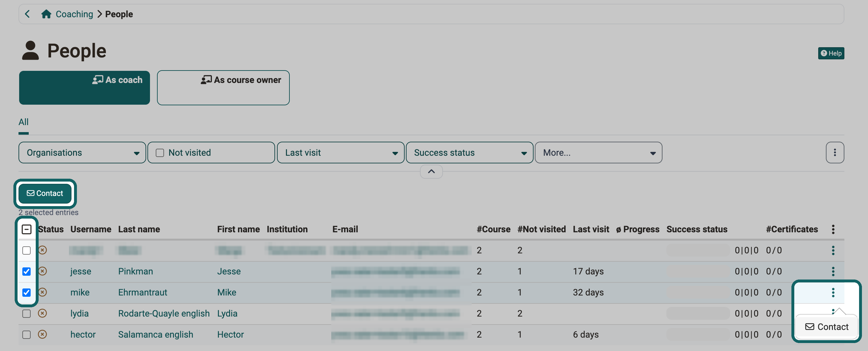Open actions menu for jesse row

[833, 272]
